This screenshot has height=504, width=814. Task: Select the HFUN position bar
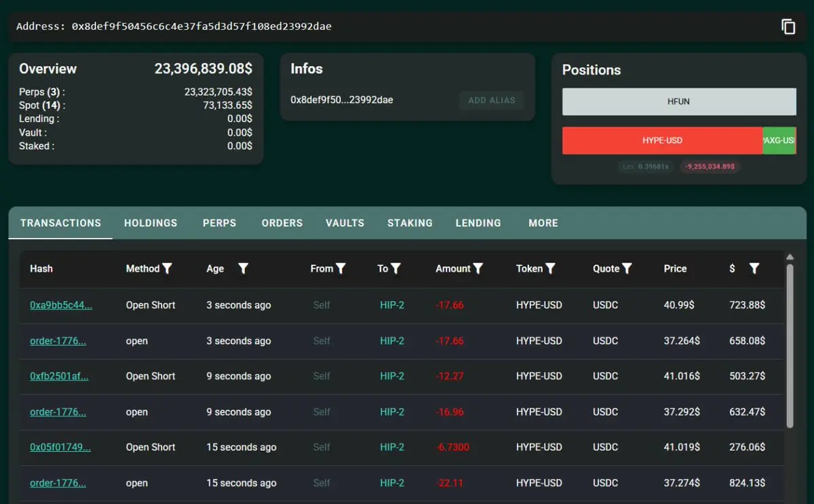click(679, 102)
